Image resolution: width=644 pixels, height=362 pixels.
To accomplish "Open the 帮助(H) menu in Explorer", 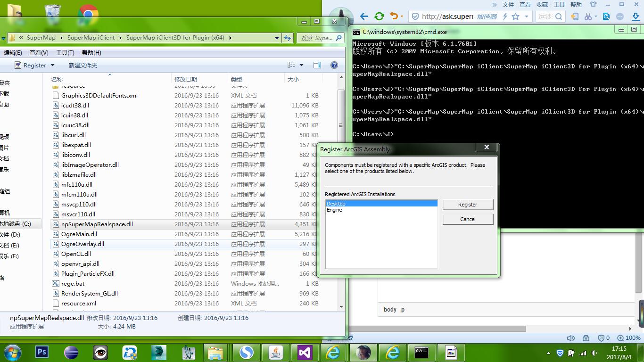I will pos(91,52).
